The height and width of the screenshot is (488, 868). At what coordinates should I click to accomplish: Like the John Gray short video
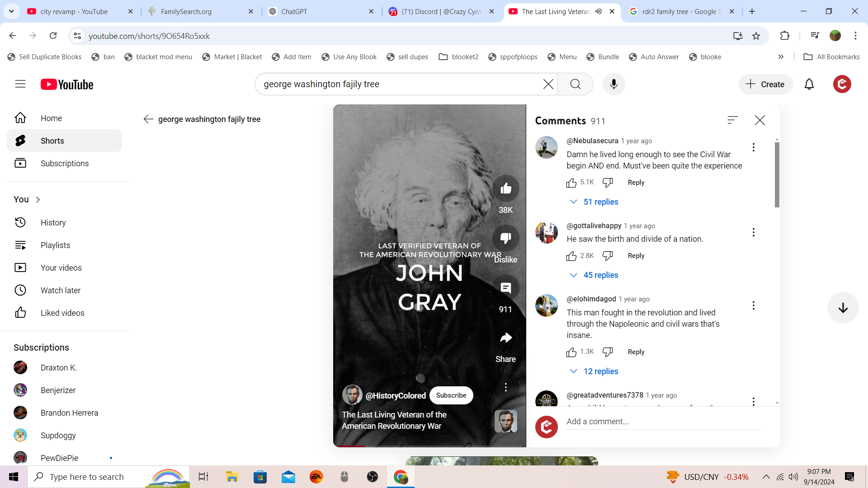click(x=505, y=189)
